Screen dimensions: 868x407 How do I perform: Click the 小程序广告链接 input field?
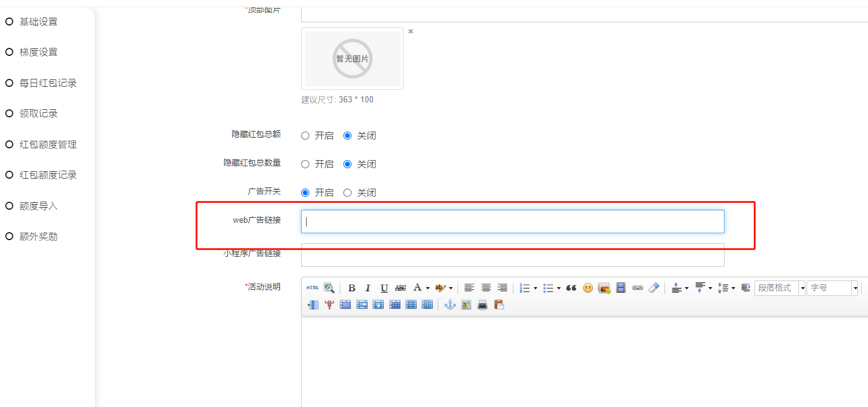tap(512, 255)
